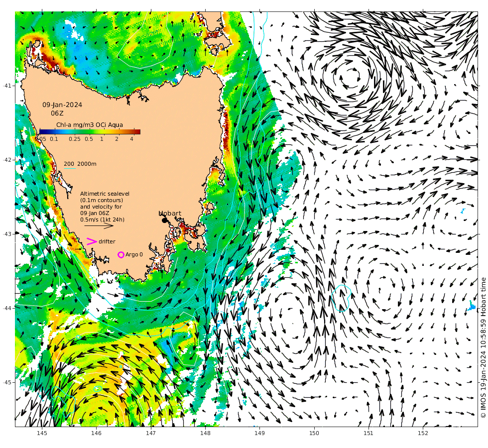488x448 pixels.
Task: Click latitude axis label -45
Action: pyautogui.click(x=7, y=382)
